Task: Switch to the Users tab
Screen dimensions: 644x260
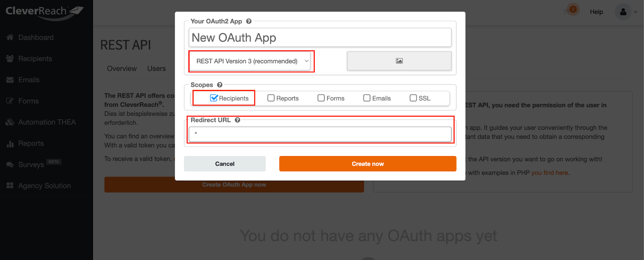Action: [x=157, y=69]
